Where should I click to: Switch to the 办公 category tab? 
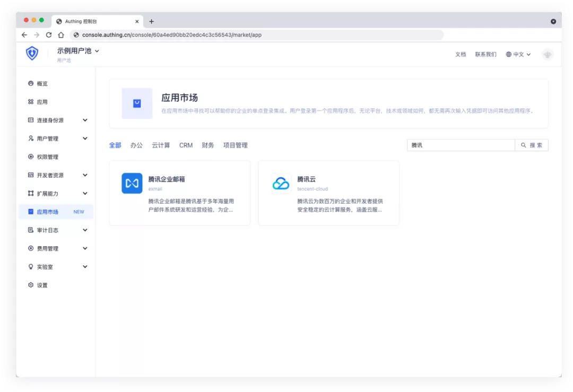click(136, 145)
